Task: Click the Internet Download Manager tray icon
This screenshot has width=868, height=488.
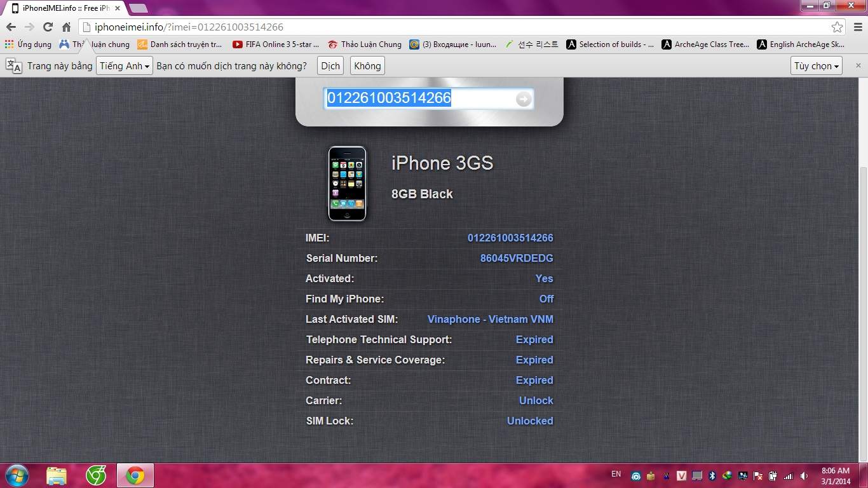Action: click(728, 476)
